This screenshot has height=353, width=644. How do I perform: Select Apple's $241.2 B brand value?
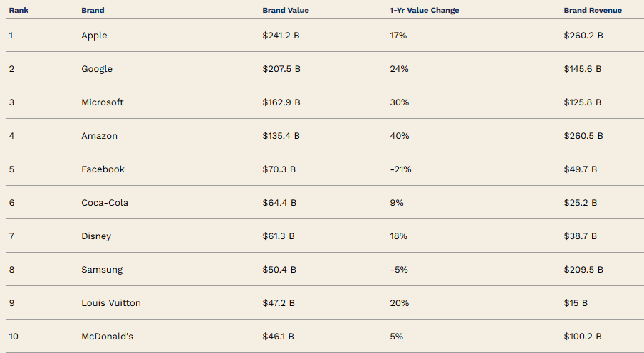[281, 36]
